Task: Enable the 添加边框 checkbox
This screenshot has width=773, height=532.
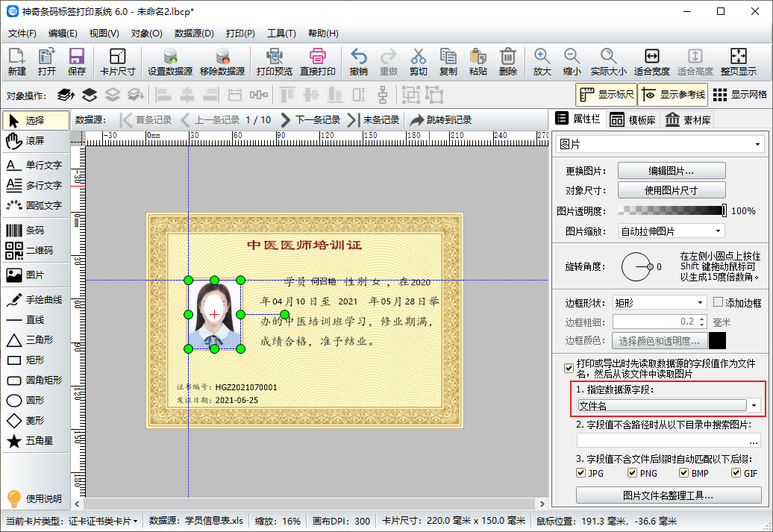Action: click(718, 302)
